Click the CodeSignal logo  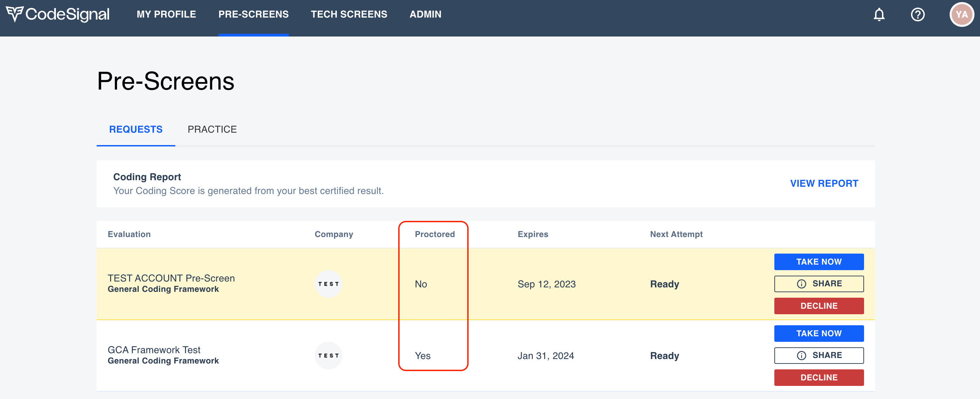coord(58,14)
